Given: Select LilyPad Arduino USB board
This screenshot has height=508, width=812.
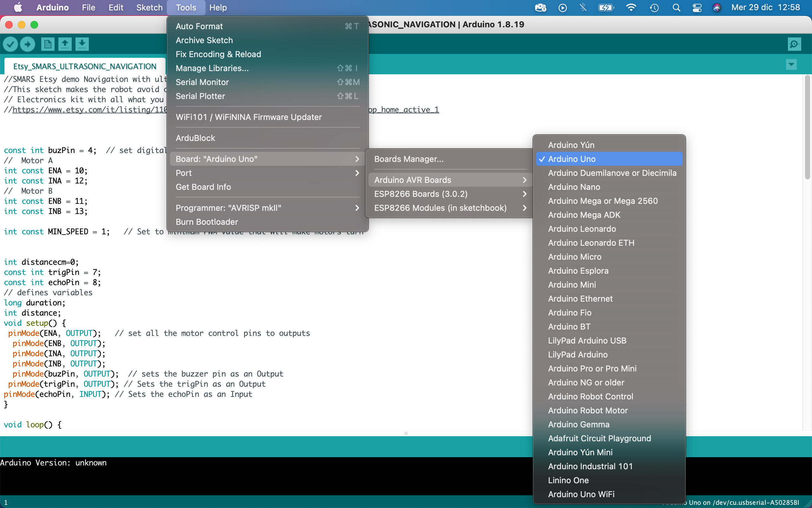Looking at the screenshot, I should pyautogui.click(x=609, y=341).
